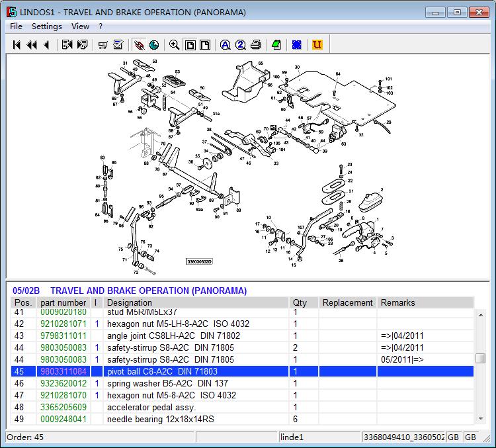
Task: Click the Order: 45 status field
Action: [x=100, y=437]
